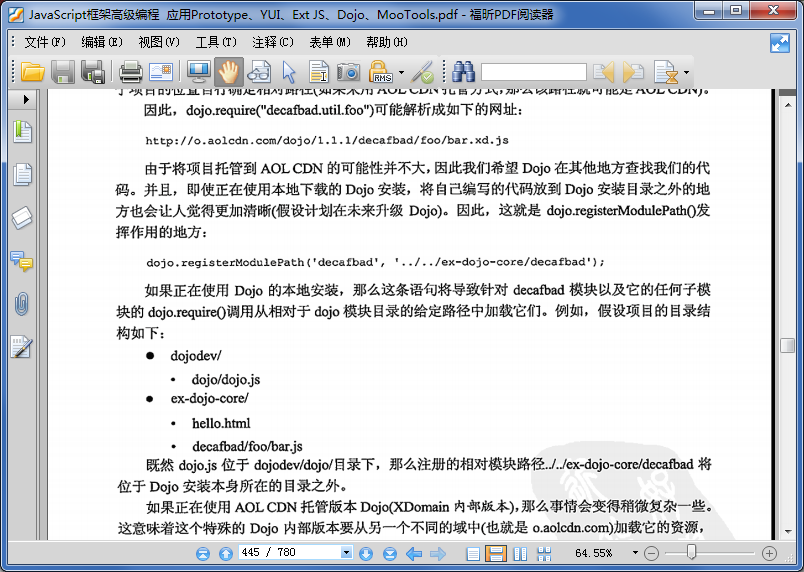
Task: Click the Save floppy disk icon
Action: tap(63, 72)
